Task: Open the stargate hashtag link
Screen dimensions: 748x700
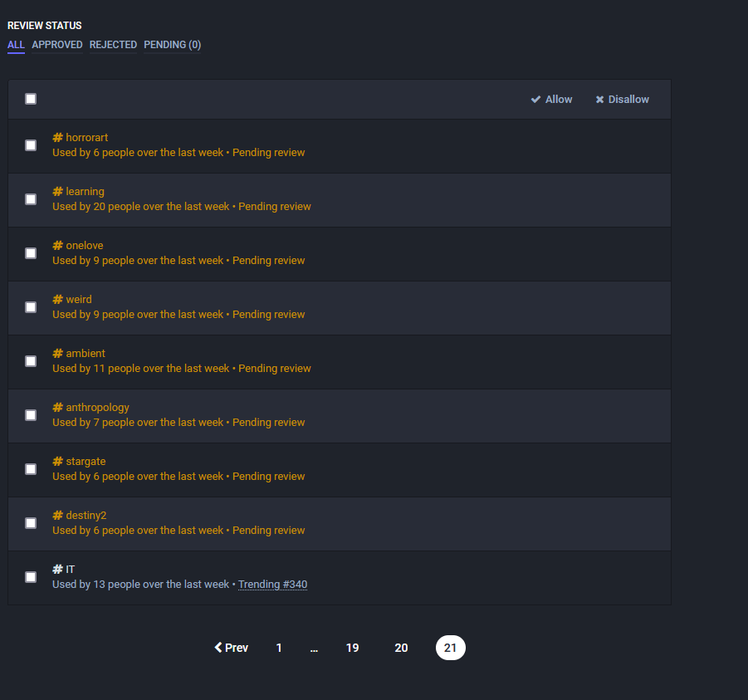Action: [79, 462]
